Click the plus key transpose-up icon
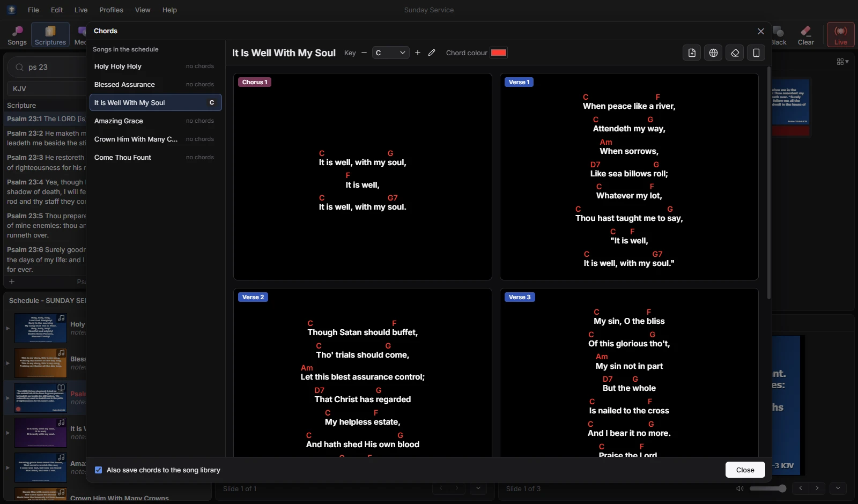The width and height of the screenshot is (858, 504). pos(418,53)
